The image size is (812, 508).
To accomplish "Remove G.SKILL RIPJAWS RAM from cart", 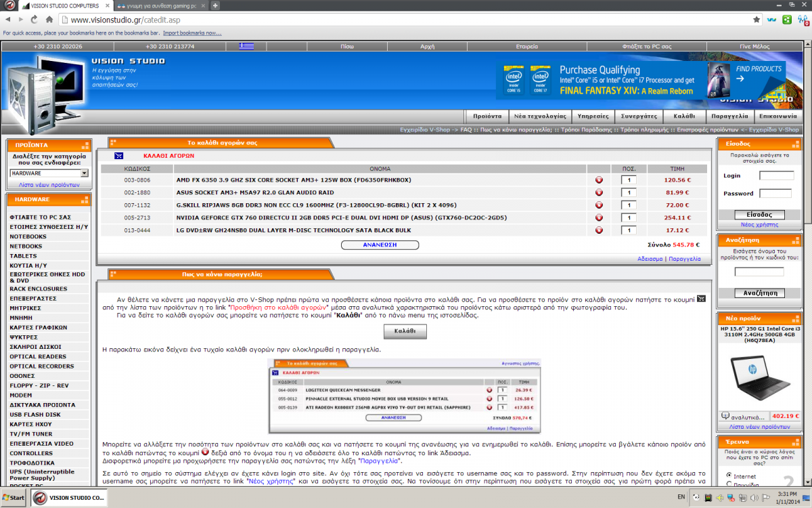I will (599, 205).
